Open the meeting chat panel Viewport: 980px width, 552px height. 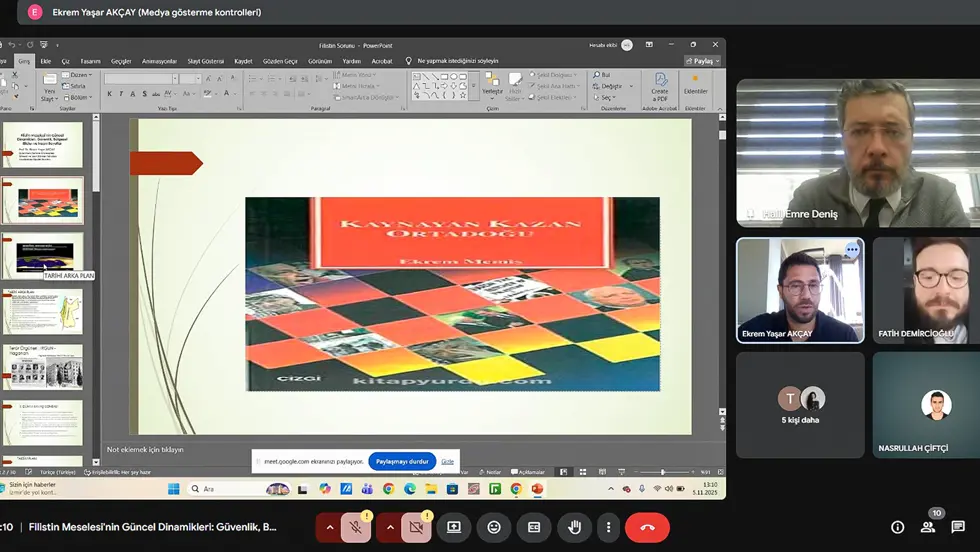coord(958,527)
